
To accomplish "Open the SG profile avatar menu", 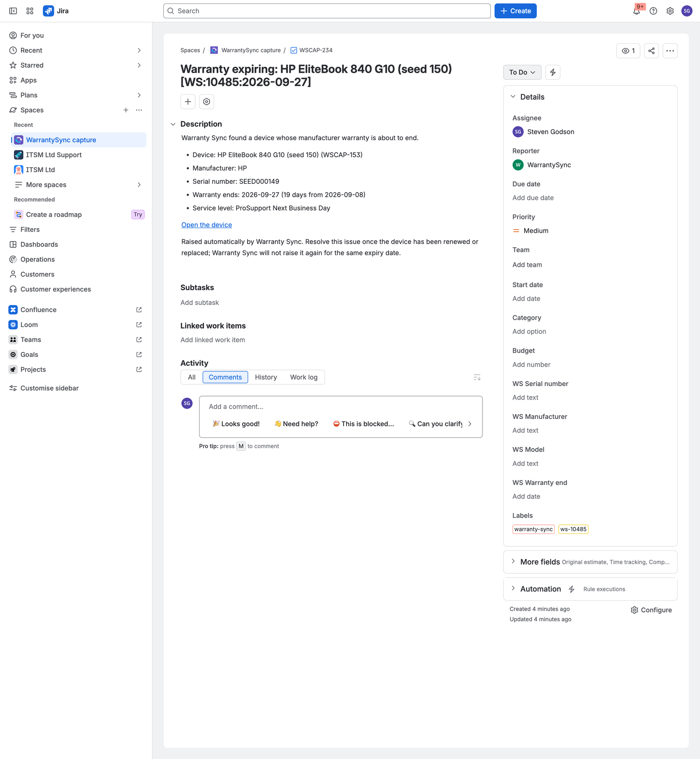I will coord(687,11).
